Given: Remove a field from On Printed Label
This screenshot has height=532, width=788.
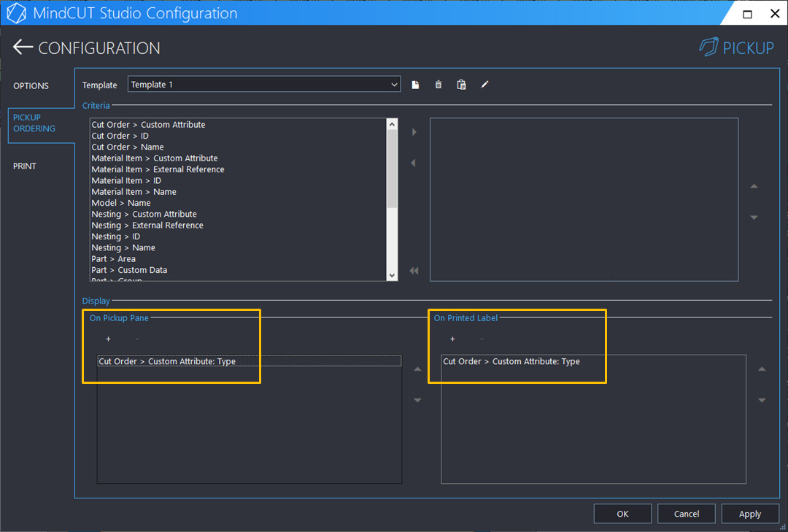Looking at the screenshot, I should point(482,339).
